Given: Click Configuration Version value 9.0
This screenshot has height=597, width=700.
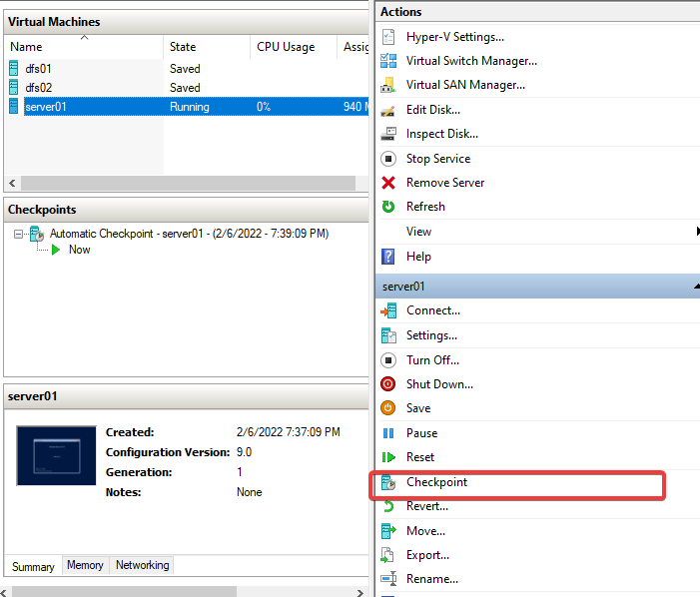Looking at the screenshot, I should pyautogui.click(x=245, y=452).
